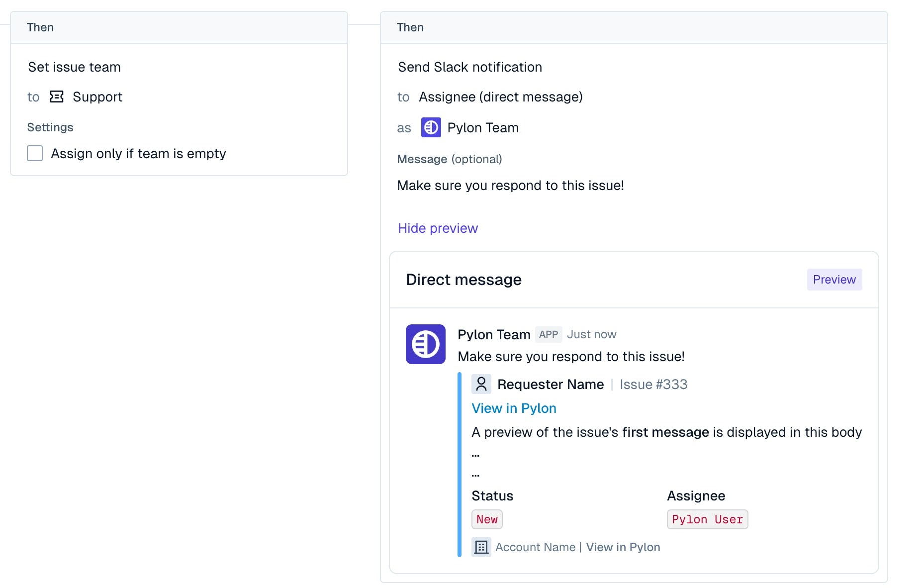Viewport: 924px width, 588px height.
Task: Enable 'Assign only if team is empty'
Action: point(35,153)
